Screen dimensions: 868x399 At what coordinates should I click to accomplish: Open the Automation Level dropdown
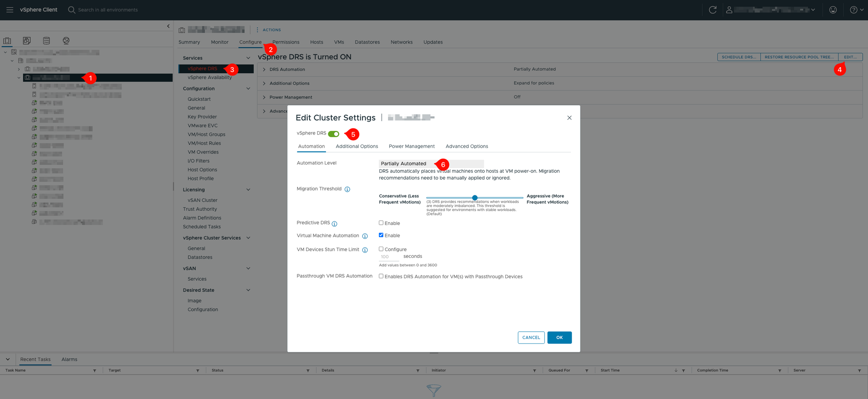point(431,164)
